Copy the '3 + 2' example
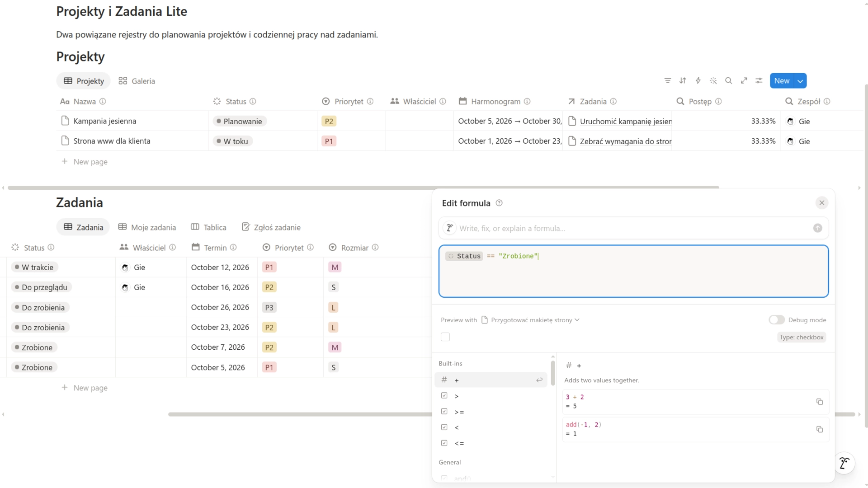868x488 pixels. pyautogui.click(x=819, y=402)
